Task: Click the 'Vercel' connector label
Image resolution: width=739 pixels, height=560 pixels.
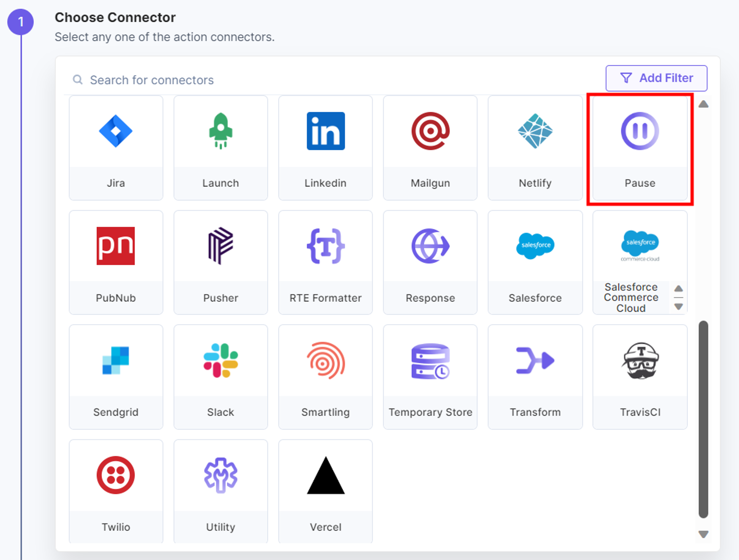Action: point(325,527)
